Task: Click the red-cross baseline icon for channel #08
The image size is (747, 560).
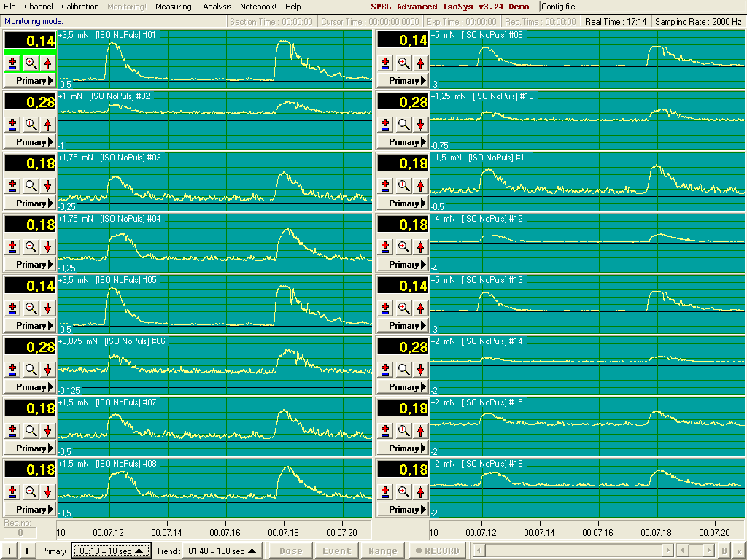Action: tap(13, 492)
